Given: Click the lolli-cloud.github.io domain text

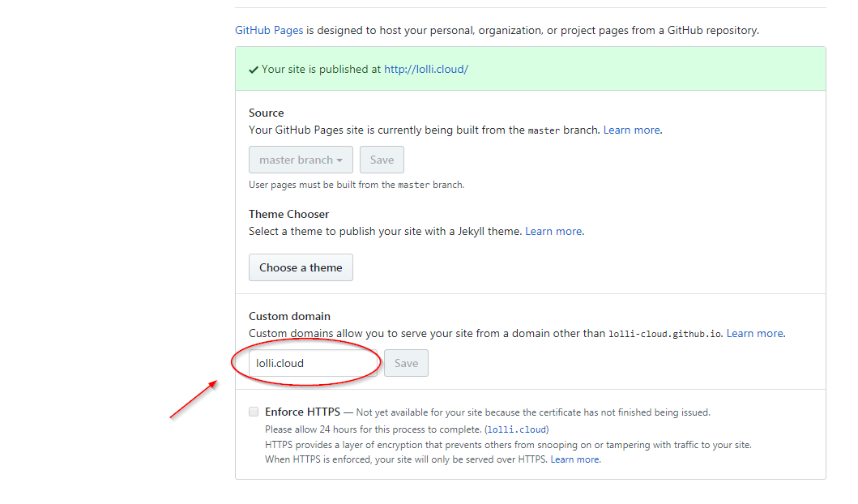Looking at the screenshot, I should (x=665, y=334).
